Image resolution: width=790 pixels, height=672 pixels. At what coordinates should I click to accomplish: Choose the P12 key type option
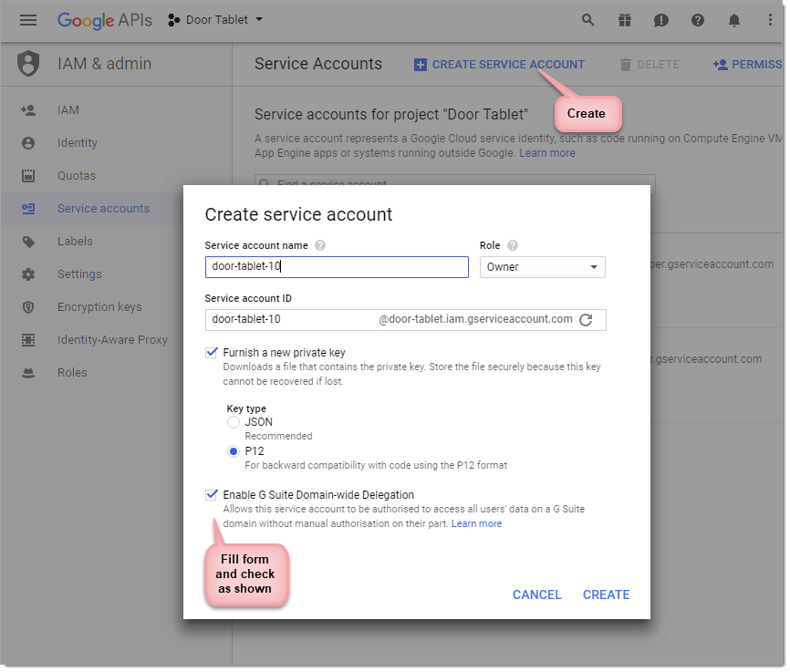234,451
